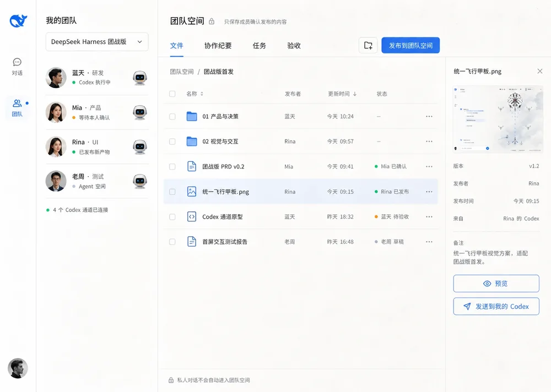
Task: Click the 团战版首发 breadcrumb item
Action: click(x=219, y=72)
